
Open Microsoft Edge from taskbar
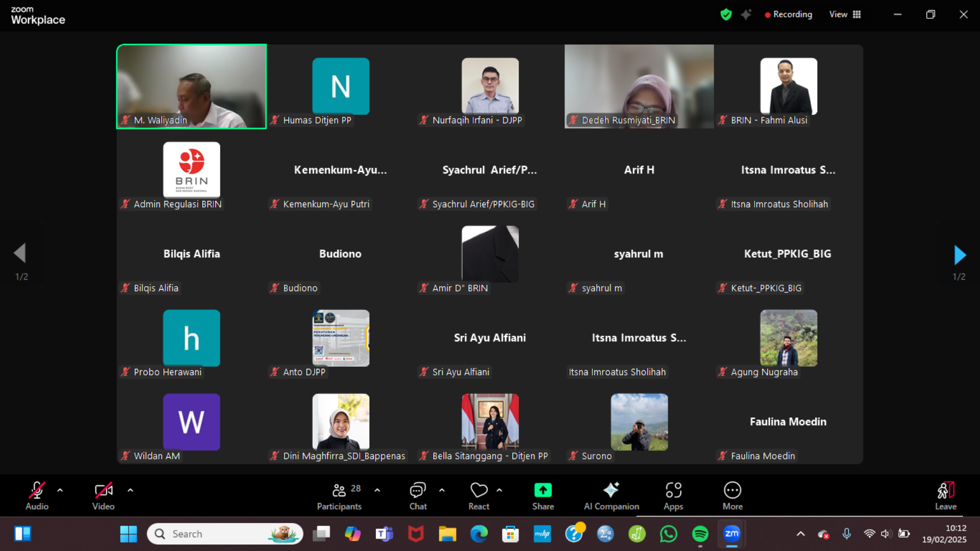(479, 534)
